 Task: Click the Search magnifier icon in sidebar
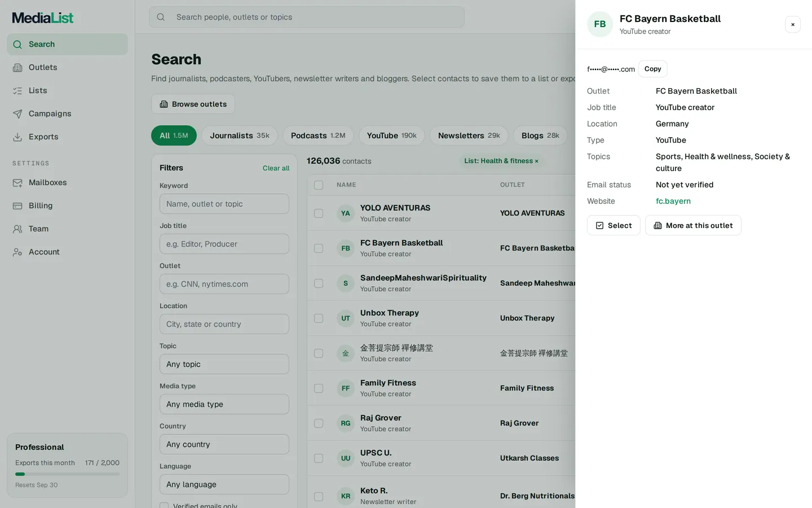pos(17,44)
